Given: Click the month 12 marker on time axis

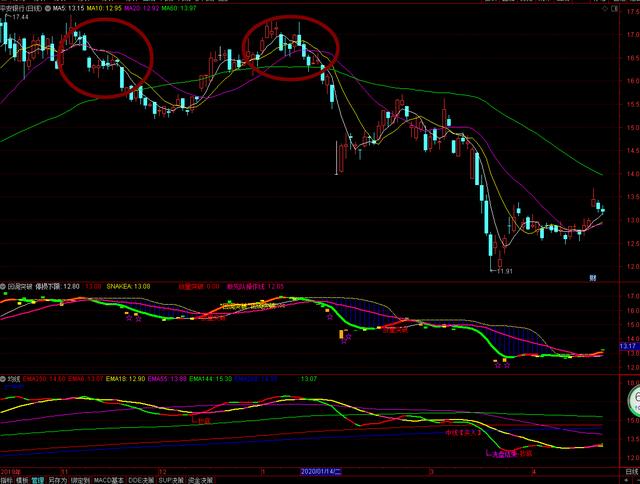Looking at the screenshot, I should [162, 471].
